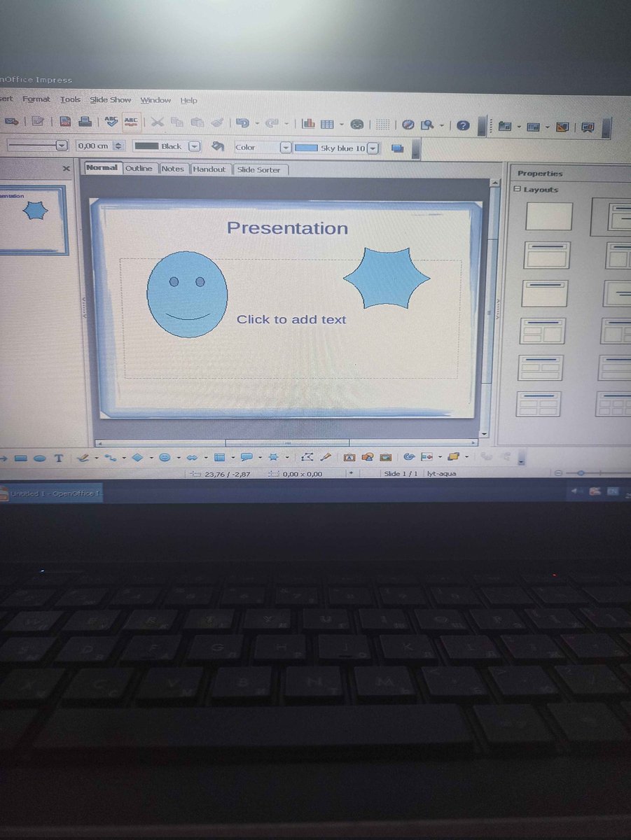Click the Area paint bucket icon
Viewport: 631px width, 840px height.
[218, 146]
